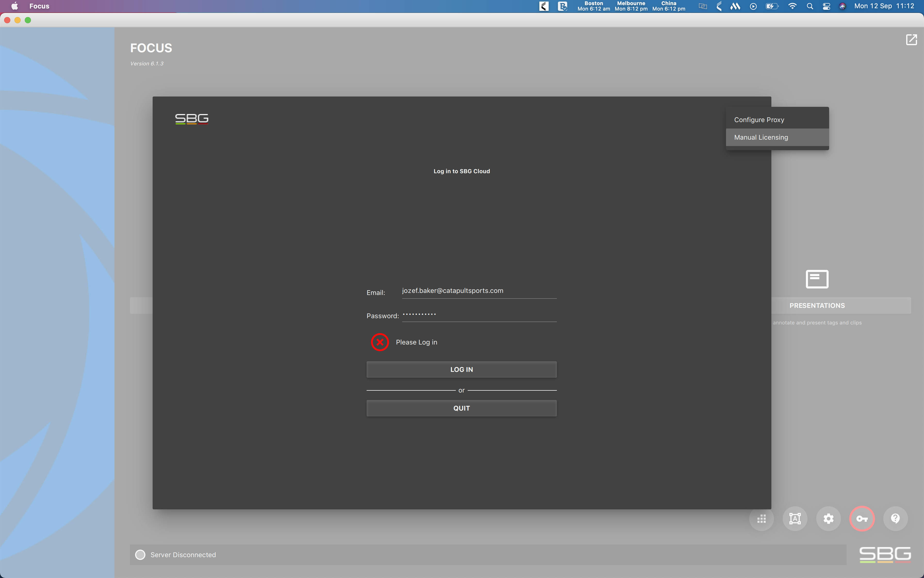Click the server status indicator circle
This screenshot has width=924, height=578.
[x=140, y=555]
